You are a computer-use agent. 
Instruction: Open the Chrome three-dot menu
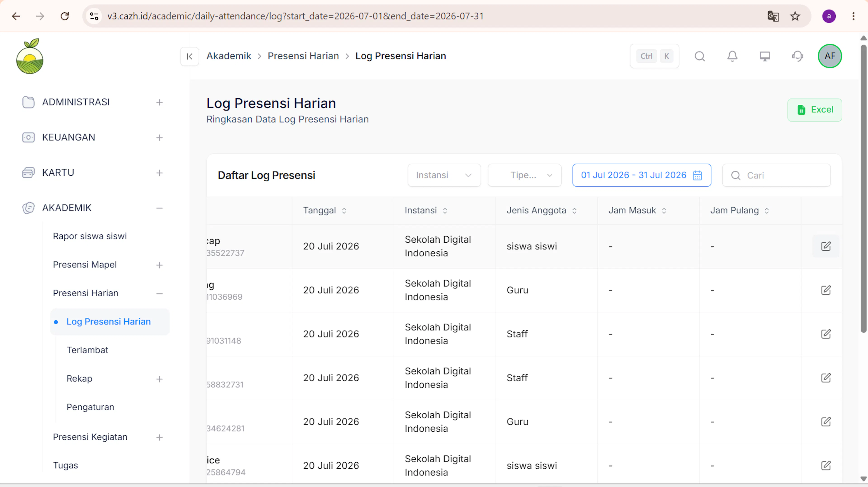pyautogui.click(x=854, y=16)
